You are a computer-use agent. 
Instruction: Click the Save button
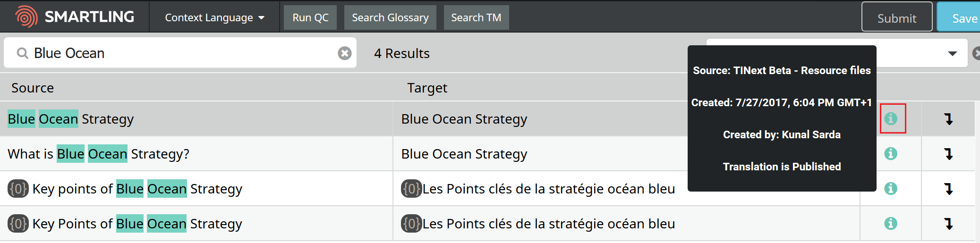[x=959, y=17]
